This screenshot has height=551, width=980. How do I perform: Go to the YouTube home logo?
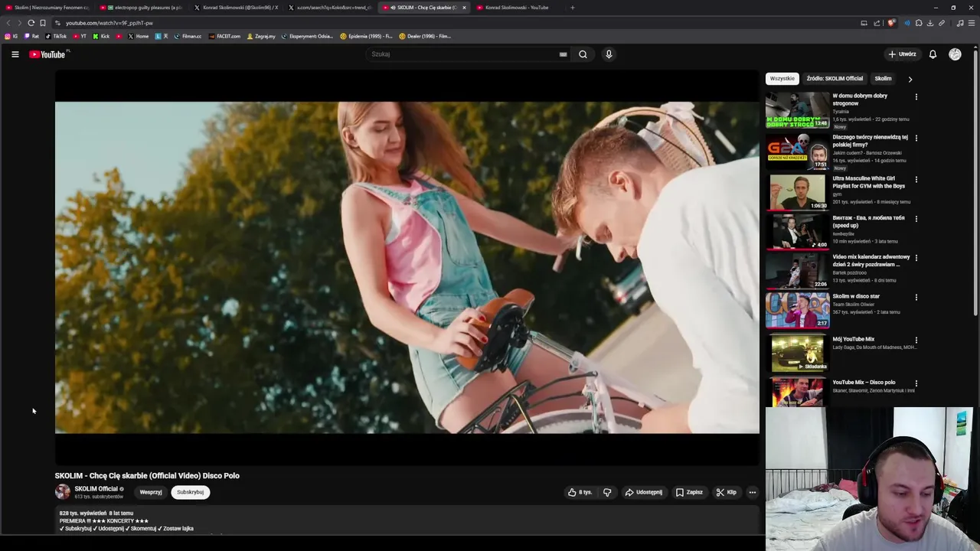48,54
